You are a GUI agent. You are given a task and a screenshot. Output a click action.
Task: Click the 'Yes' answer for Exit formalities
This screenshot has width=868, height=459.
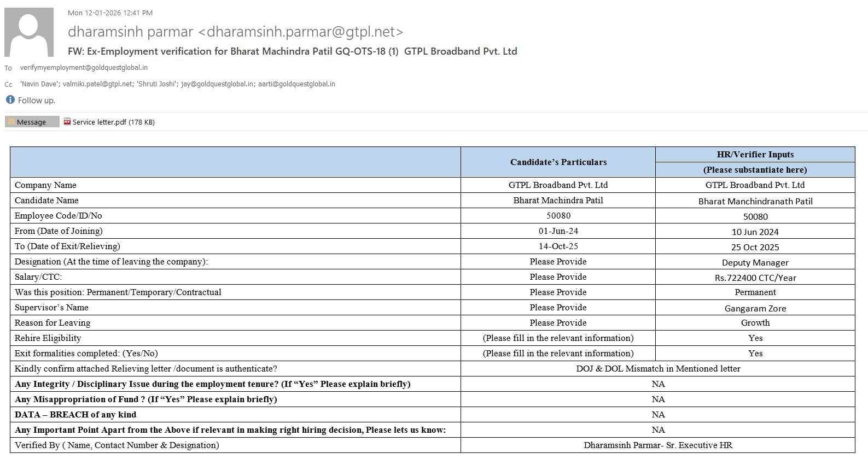755,354
